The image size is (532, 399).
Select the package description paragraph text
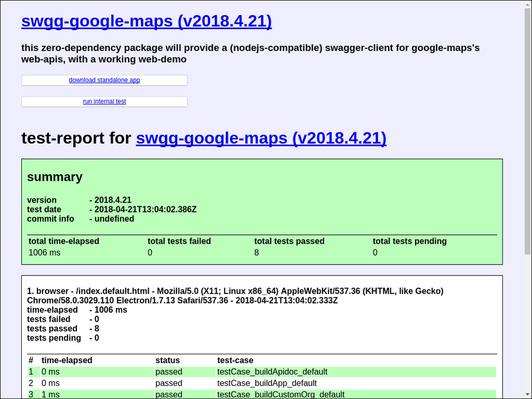250,54
